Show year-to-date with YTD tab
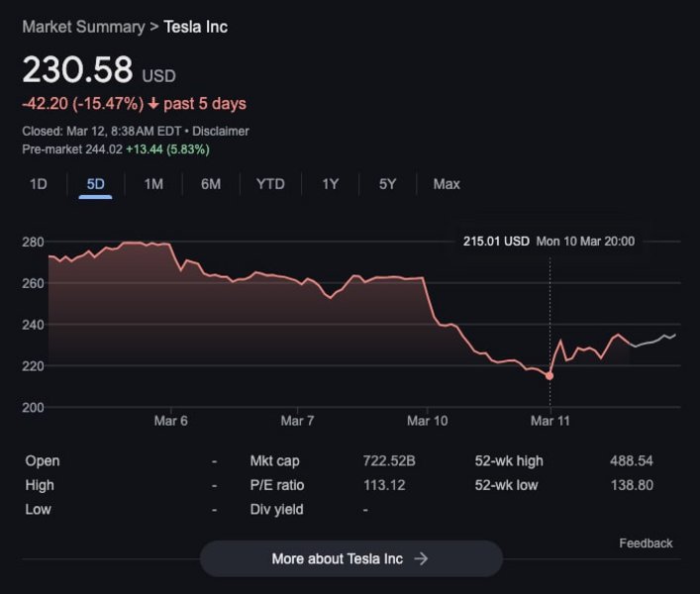Image resolution: width=700 pixels, height=594 pixels. 270,184
